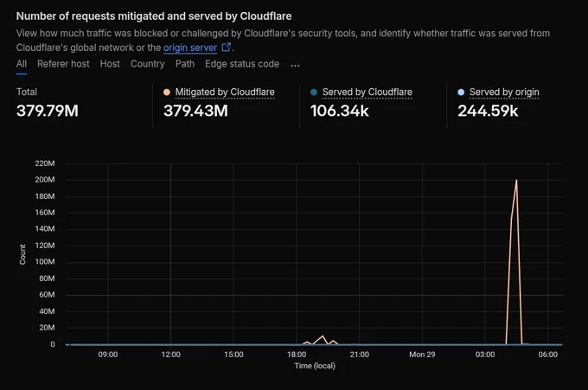Click the 21:00 time axis label
588x390 pixels.
tap(359, 355)
